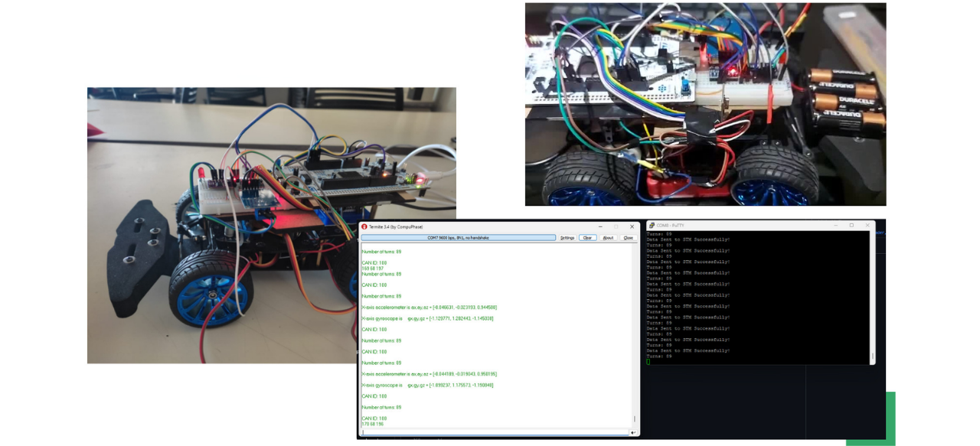Image resolution: width=980 pixels, height=446 pixels.
Task: Click the "Termite 3.4 (by CompuPhase)" window title
Action: point(396,226)
